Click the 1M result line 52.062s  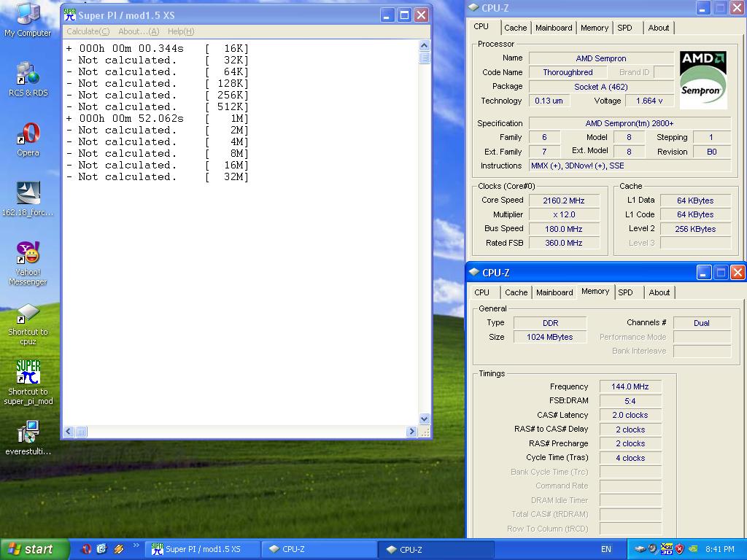[158, 119]
